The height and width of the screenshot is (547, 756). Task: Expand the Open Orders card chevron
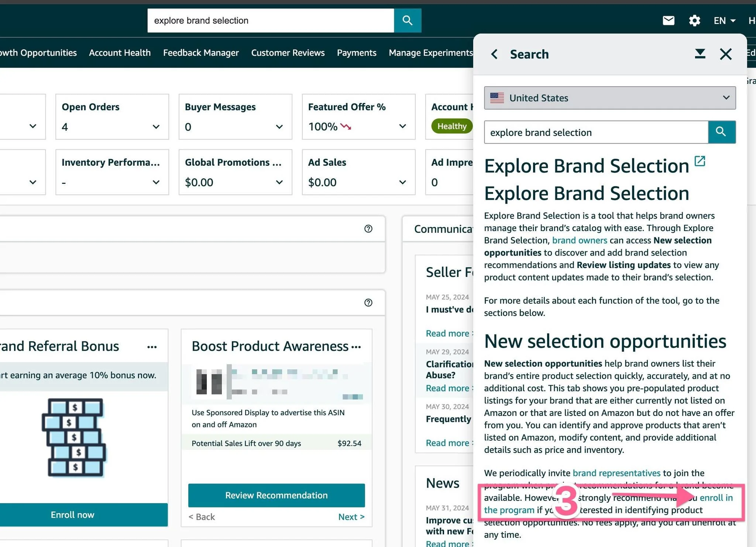click(x=156, y=127)
